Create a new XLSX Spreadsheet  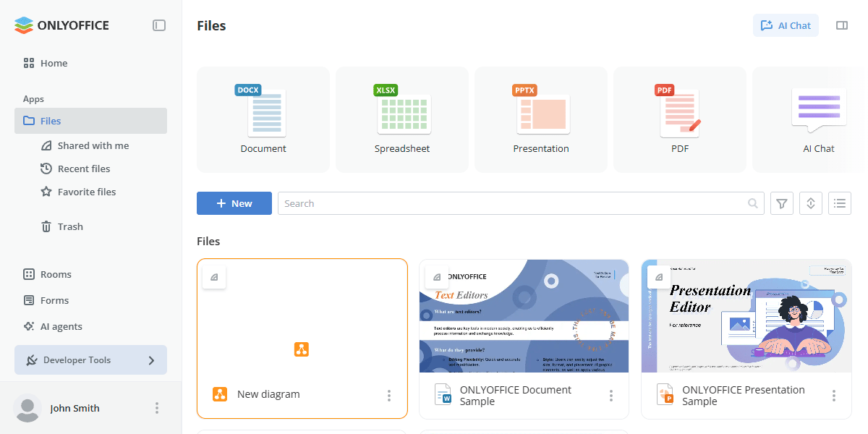tap(402, 119)
